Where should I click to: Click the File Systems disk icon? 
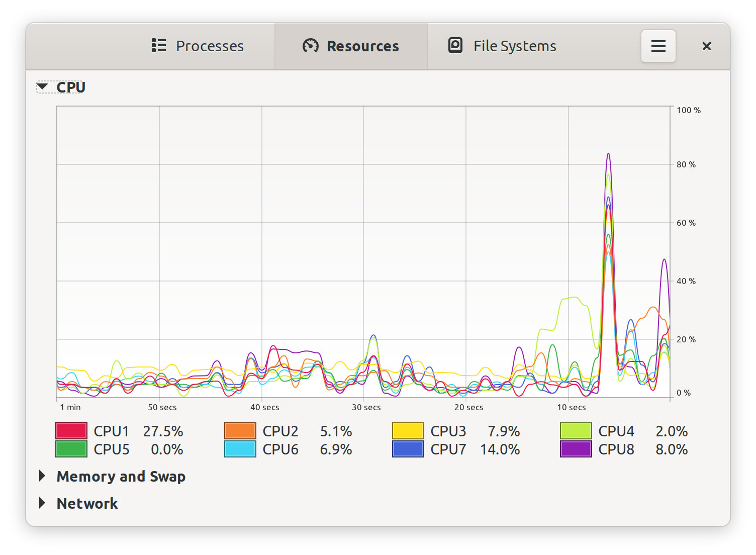point(455,46)
